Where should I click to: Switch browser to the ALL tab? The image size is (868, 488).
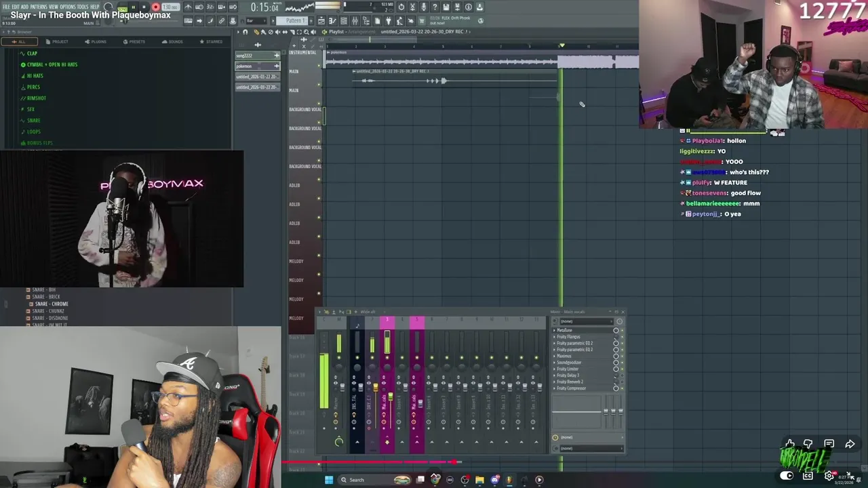pyautogui.click(x=19, y=41)
